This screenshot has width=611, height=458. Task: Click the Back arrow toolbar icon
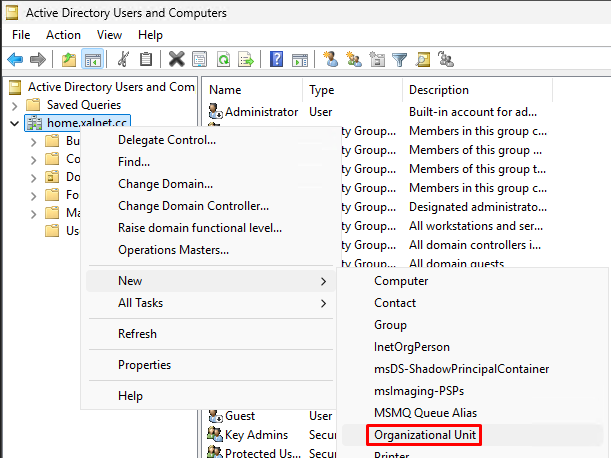15,60
